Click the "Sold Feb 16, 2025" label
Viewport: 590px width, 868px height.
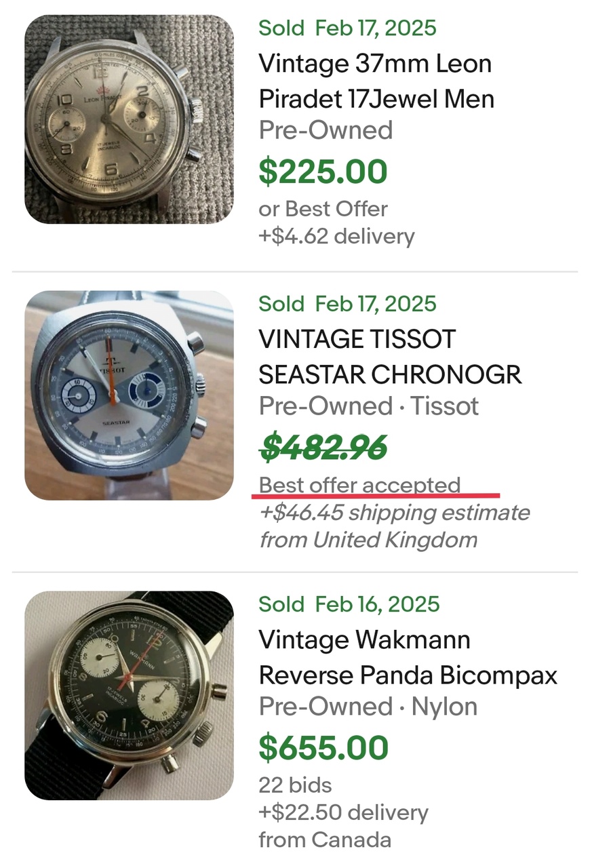click(349, 604)
